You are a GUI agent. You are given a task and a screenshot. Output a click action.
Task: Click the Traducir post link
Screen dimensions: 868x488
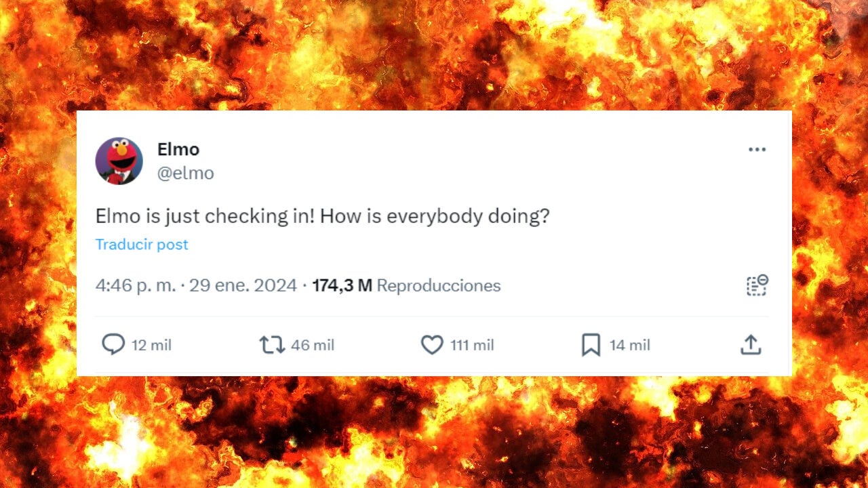(142, 245)
